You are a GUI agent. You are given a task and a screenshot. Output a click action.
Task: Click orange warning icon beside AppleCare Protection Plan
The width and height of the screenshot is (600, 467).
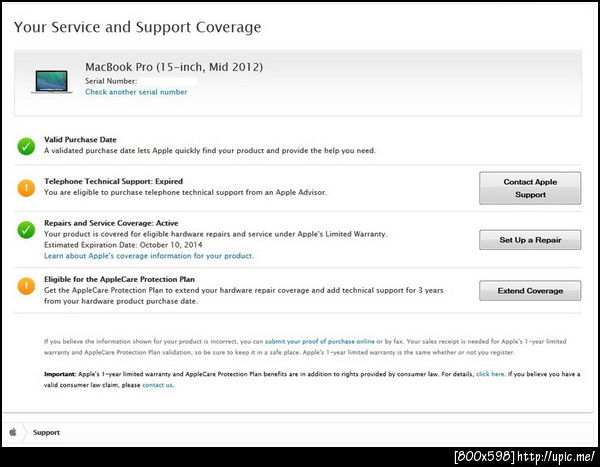click(x=26, y=286)
